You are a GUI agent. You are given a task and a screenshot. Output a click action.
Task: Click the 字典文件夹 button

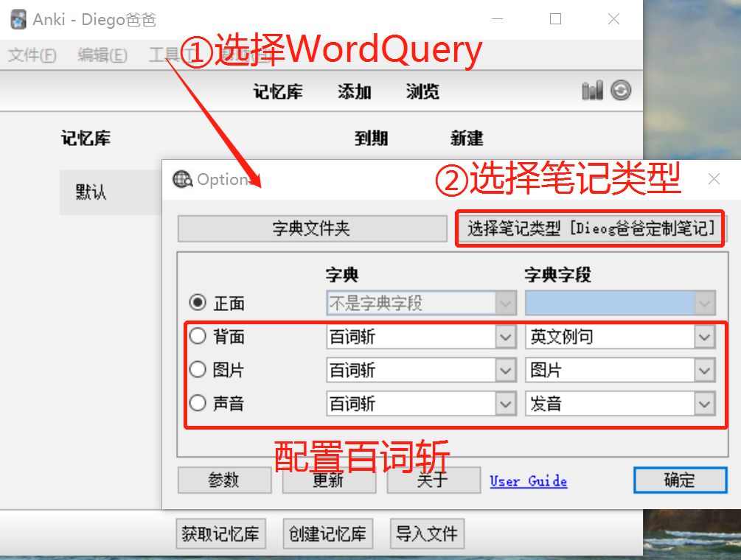click(312, 228)
